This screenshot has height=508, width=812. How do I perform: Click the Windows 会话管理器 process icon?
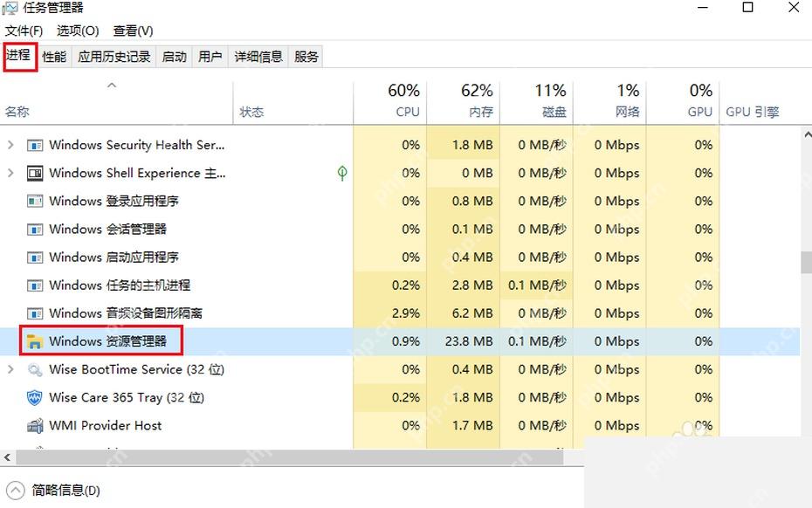[x=35, y=230]
